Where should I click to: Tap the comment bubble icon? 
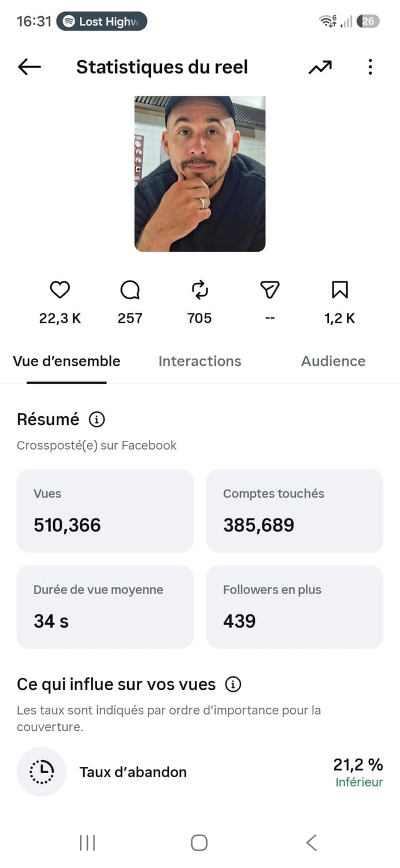130,290
